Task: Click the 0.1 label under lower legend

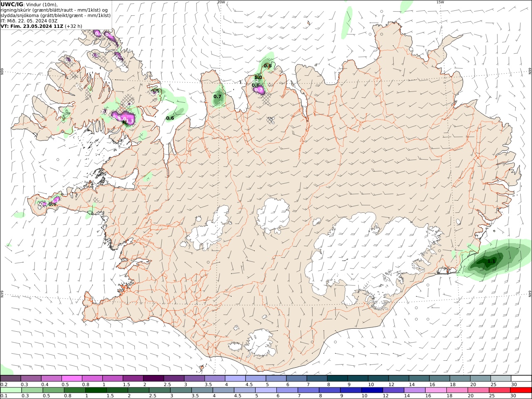Action: click(4, 396)
